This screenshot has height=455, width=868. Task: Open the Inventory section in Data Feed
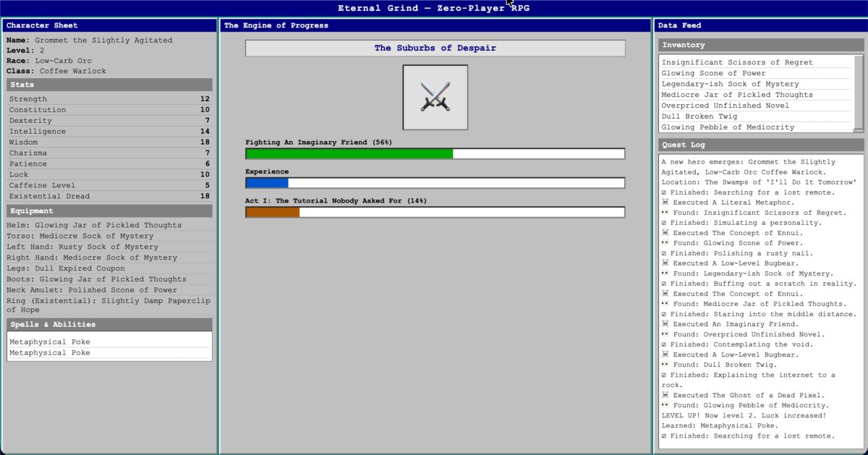tap(759, 44)
